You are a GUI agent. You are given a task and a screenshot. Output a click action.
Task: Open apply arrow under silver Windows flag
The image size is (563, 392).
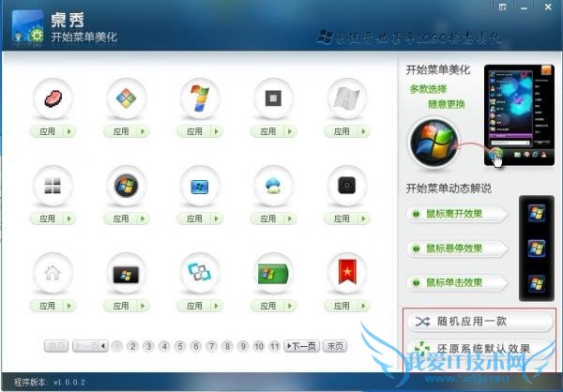click(x=364, y=131)
